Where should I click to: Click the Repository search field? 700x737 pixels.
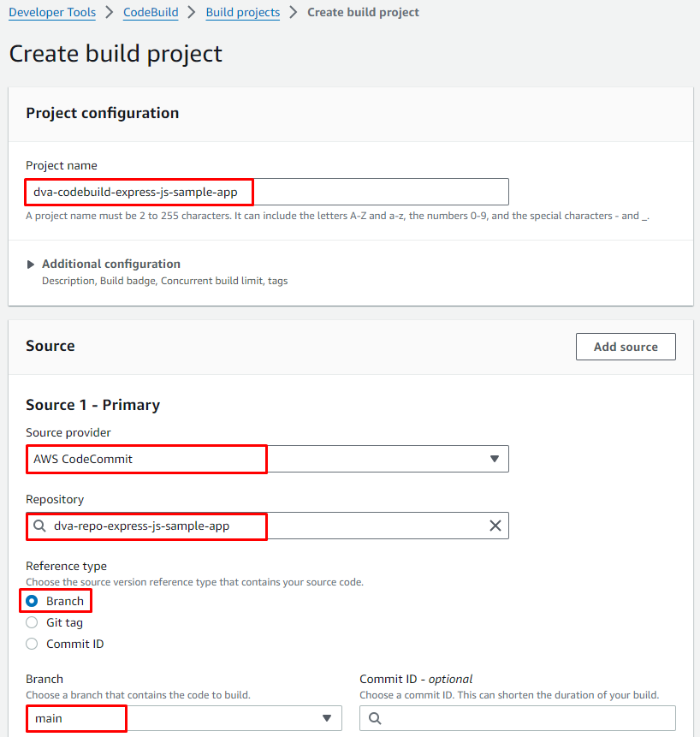265,526
